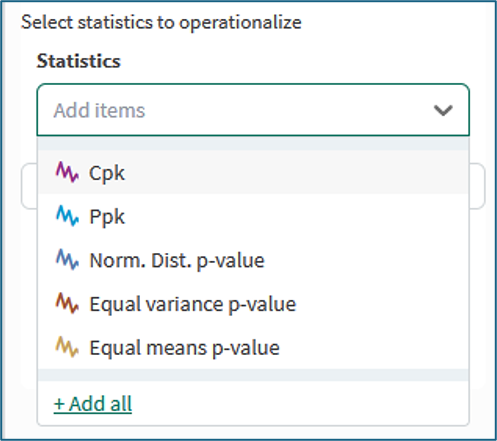Screen dimensions: 497x441
Task: Click the bold Statistics field label
Action: tap(78, 61)
